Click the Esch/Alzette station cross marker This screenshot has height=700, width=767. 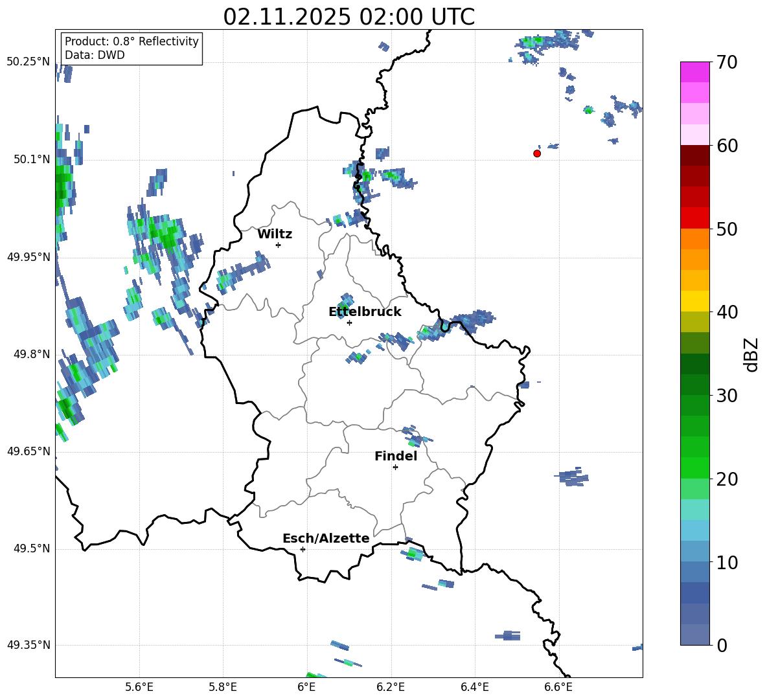pyautogui.click(x=303, y=549)
